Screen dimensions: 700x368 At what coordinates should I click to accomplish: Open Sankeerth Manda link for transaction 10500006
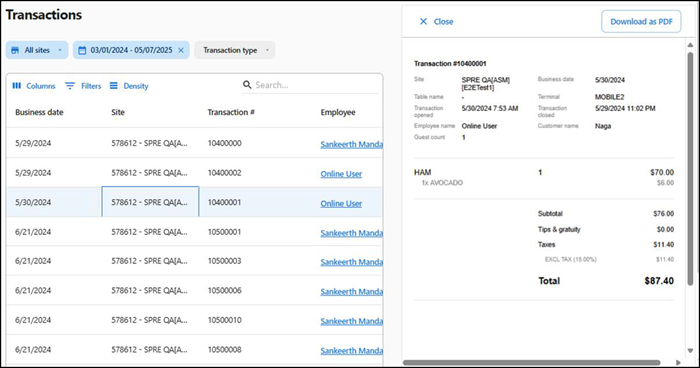351,291
